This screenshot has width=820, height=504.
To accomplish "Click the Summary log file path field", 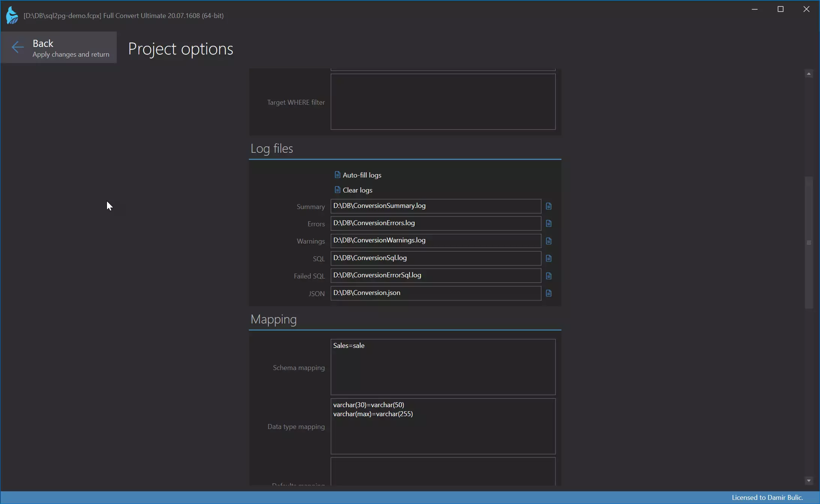I will tap(435, 205).
